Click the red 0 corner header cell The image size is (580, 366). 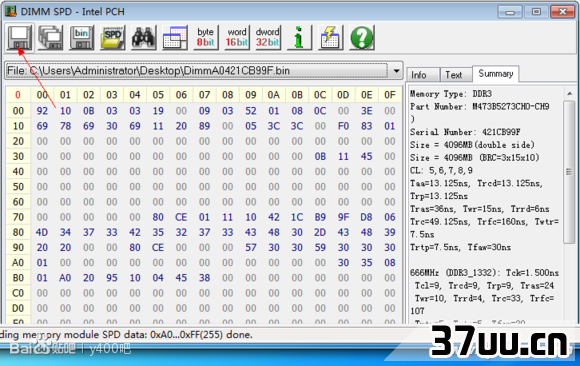tap(18, 95)
